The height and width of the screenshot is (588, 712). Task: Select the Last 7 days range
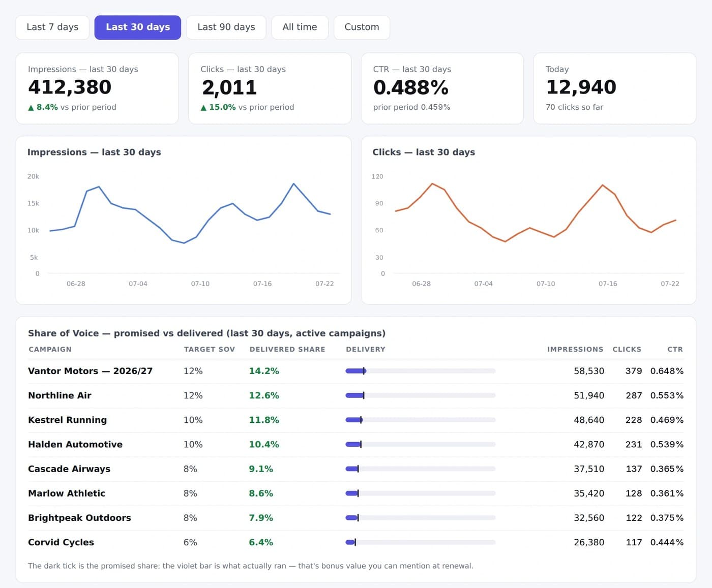pos(52,27)
